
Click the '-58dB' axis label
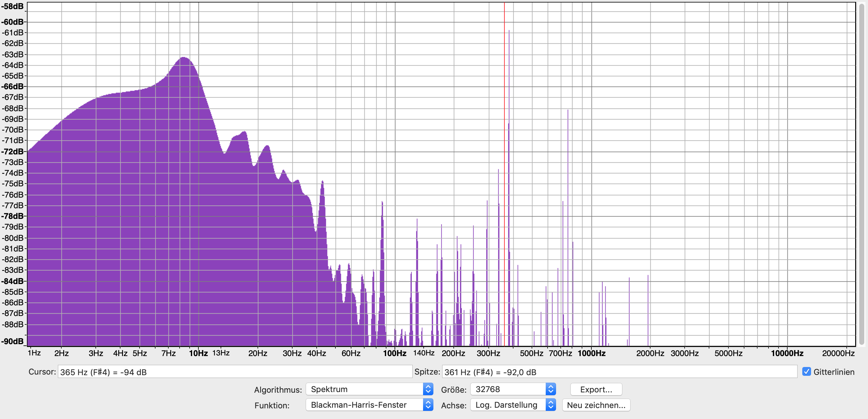point(13,6)
